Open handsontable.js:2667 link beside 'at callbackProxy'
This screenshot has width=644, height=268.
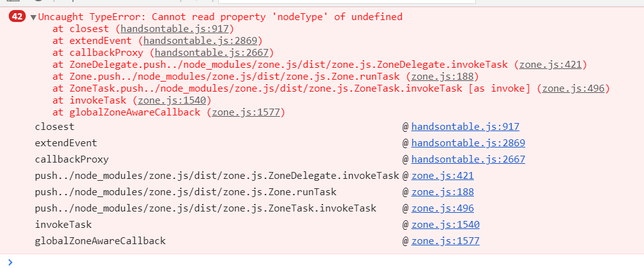pos(212,53)
